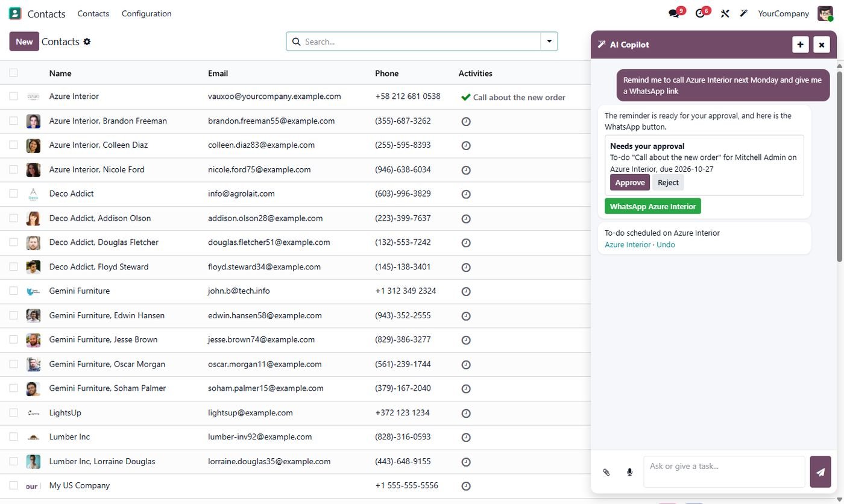
Task: Open the Nicole Ford contact avatar
Action: (33, 170)
